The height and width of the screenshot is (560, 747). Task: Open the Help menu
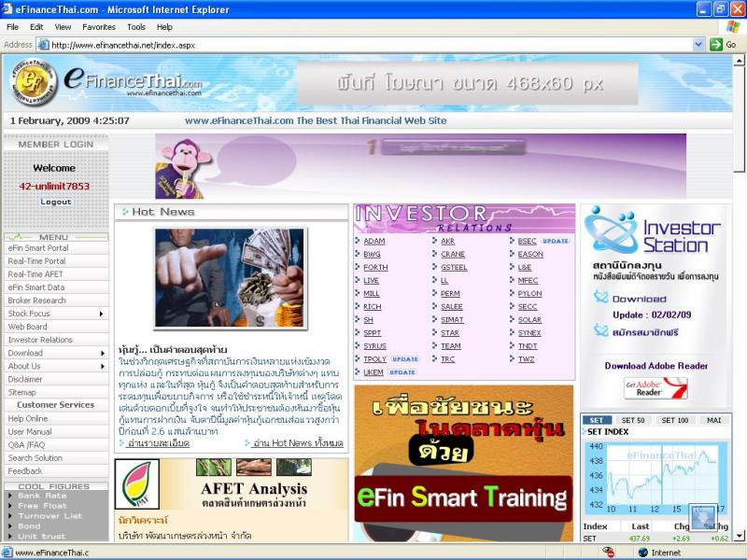click(x=164, y=27)
